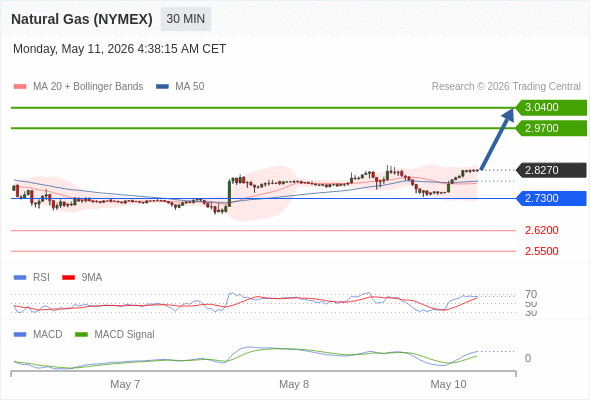The height and width of the screenshot is (400, 590).
Task: Click the RSI legend blue marker
Action: pyautogui.click(x=20, y=278)
